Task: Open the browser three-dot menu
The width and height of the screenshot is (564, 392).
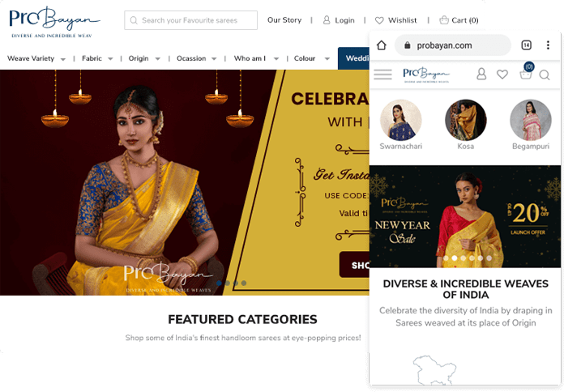Action: pyautogui.click(x=548, y=45)
